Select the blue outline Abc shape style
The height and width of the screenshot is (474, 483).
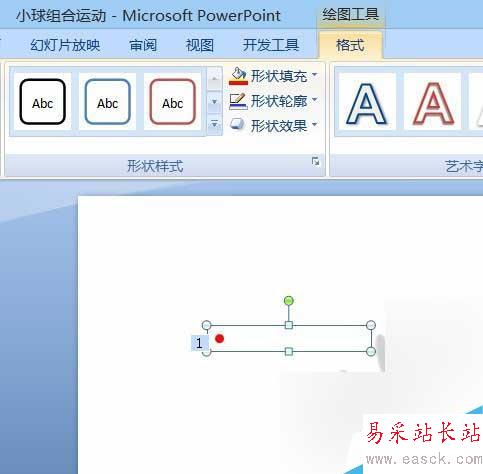coord(108,102)
